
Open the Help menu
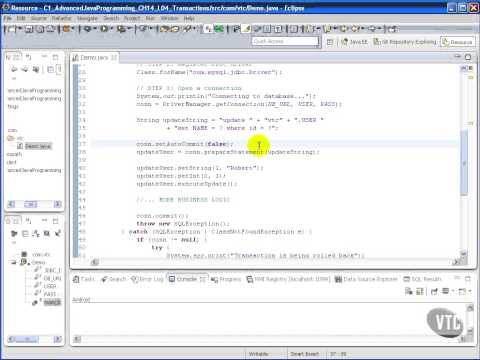point(189,18)
